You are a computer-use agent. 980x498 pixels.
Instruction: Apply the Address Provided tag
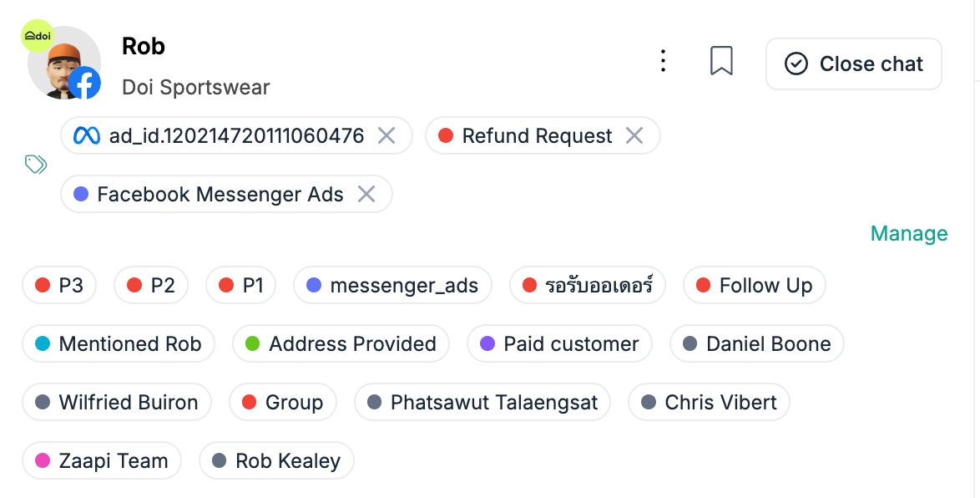(341, 344)
